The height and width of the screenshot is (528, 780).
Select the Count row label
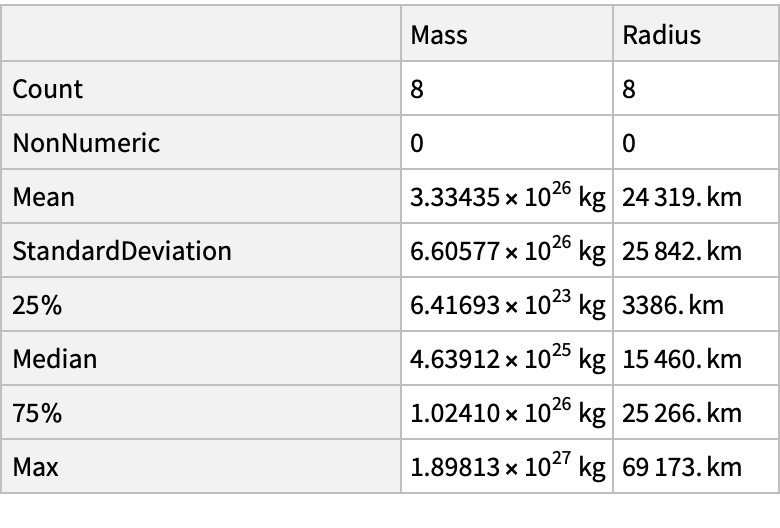pyautogui.click(x=48, y=90)
